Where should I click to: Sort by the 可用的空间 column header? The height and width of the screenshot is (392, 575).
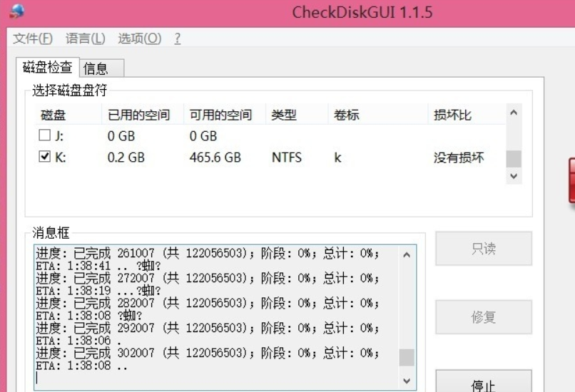[221, 115]
